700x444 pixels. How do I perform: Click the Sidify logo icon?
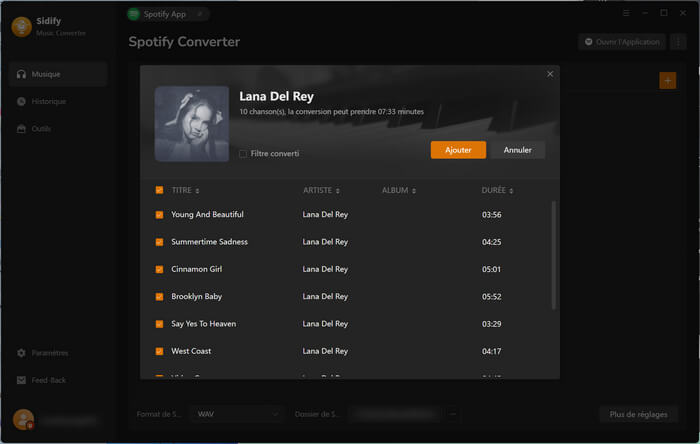pyautogui.click(x=21, y=27)
